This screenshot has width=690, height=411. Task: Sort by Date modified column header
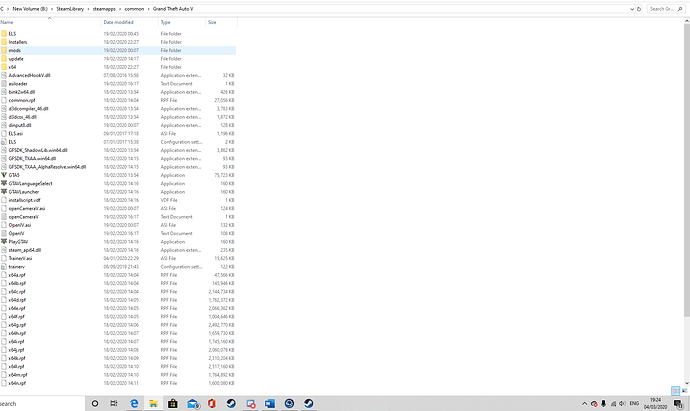click(x=130, y=22)
